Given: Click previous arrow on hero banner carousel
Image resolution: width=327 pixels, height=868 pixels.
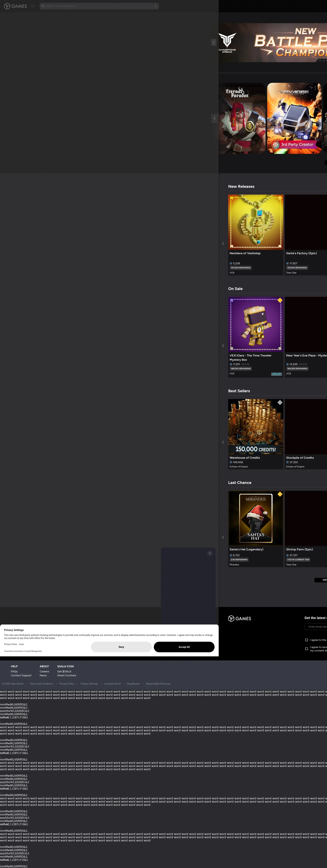Looking at the screenshot, I should [x=214, y=42].
